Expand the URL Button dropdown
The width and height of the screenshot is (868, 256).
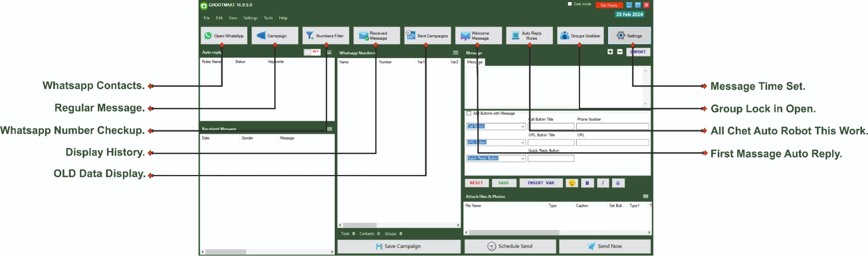tap(522, 143)
